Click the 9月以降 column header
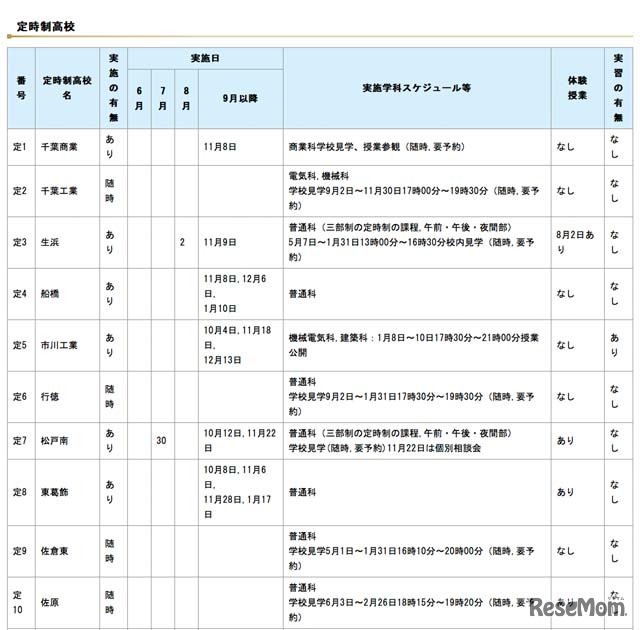Image resolution: width=640 pixels, height=630 pixels. [240, 98]
